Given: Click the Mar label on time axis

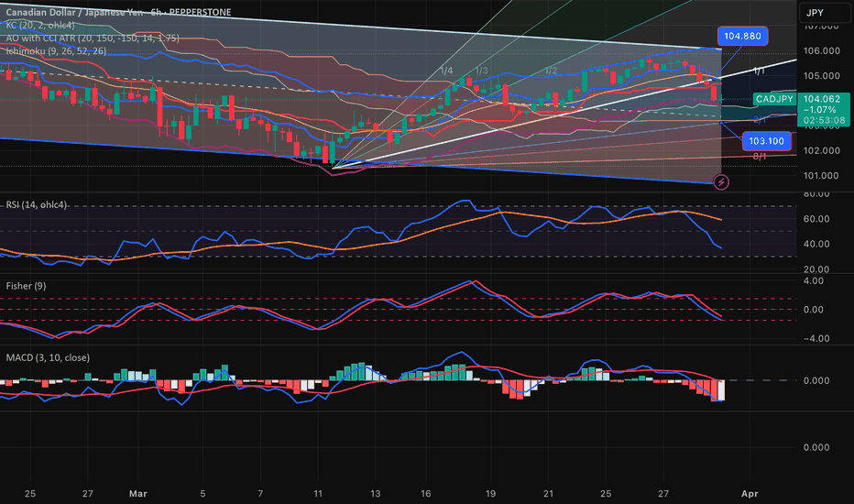Looking at the screenshot, I should (x=137, y=494).
